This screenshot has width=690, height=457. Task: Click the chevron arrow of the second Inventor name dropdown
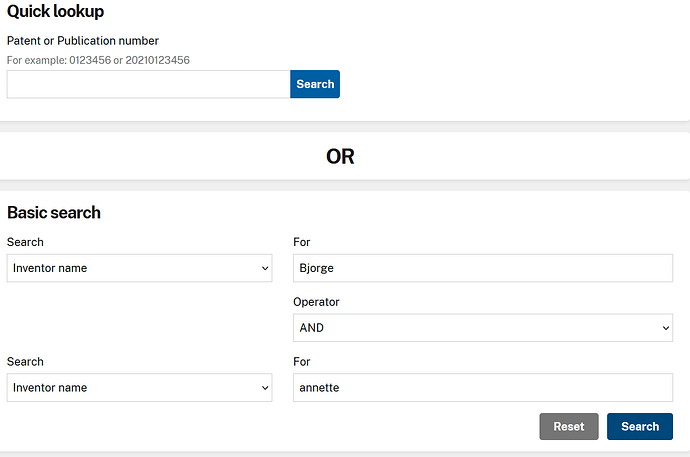[x=264, y=388]
